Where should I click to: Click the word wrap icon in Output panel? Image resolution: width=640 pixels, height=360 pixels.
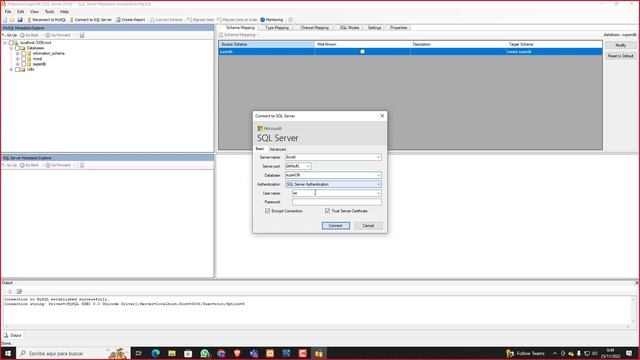pyautogui.click(x=19, y=291)
